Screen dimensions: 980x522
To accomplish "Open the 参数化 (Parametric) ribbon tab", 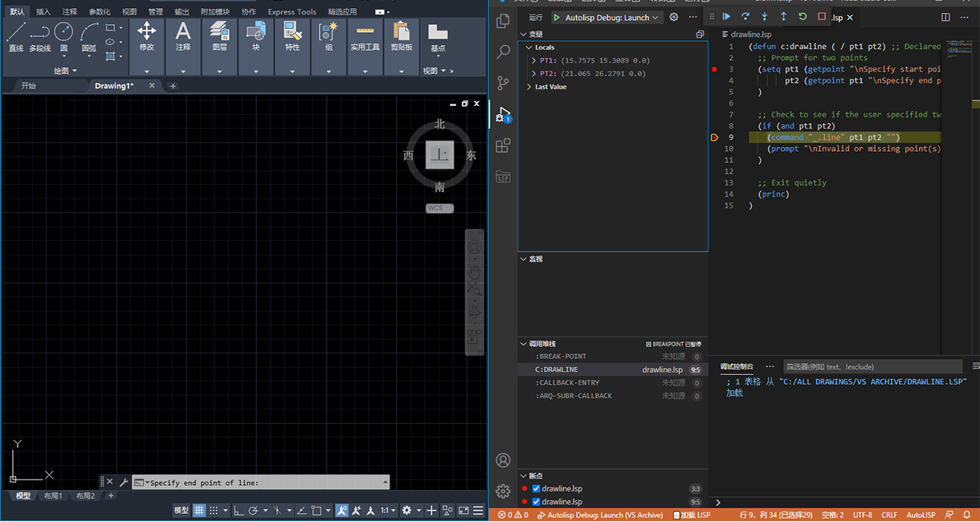I will click(x=100, y=11).
